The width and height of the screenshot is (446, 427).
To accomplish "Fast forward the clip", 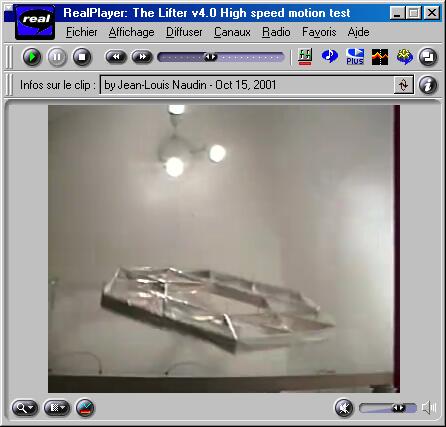I will [x=142, y=57].
